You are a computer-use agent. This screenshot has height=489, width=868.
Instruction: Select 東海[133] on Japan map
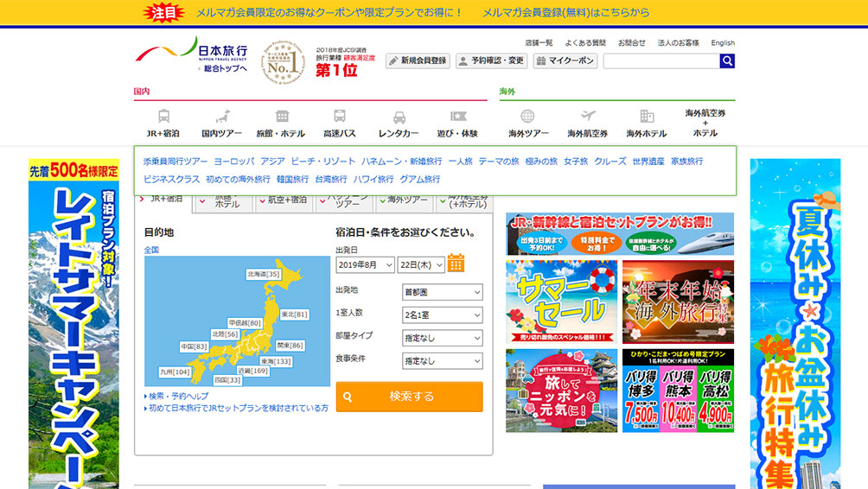point(276,361)
